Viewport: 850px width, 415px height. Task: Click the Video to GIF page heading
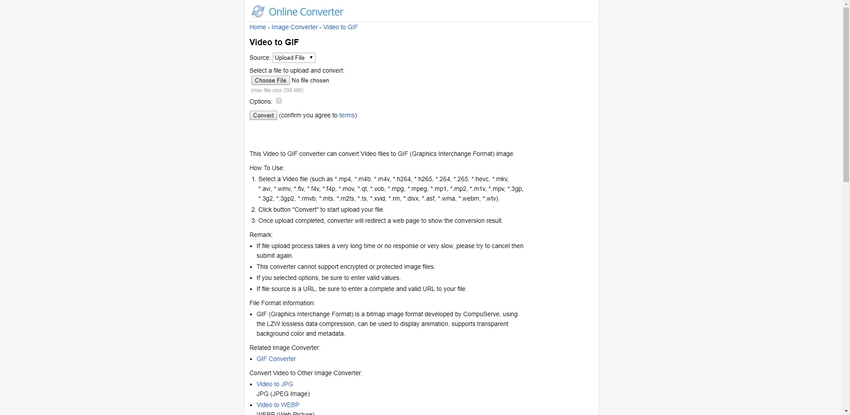pos(274,42)
